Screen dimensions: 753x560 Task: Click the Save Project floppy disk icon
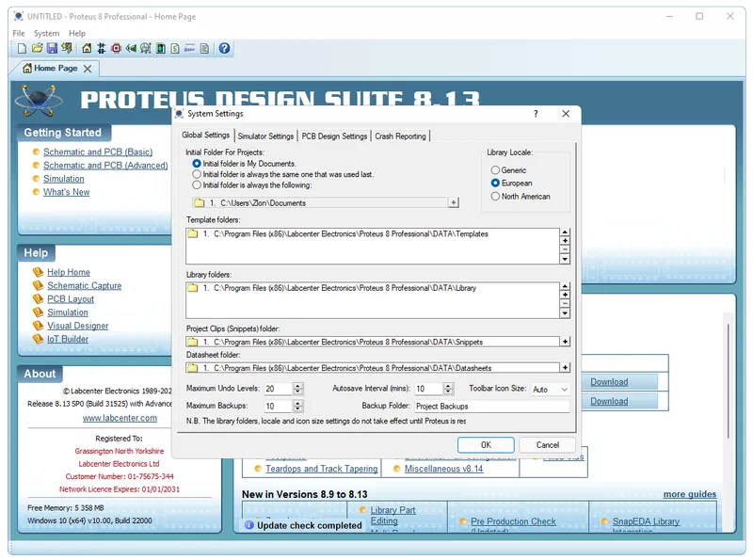pos(52,48)
